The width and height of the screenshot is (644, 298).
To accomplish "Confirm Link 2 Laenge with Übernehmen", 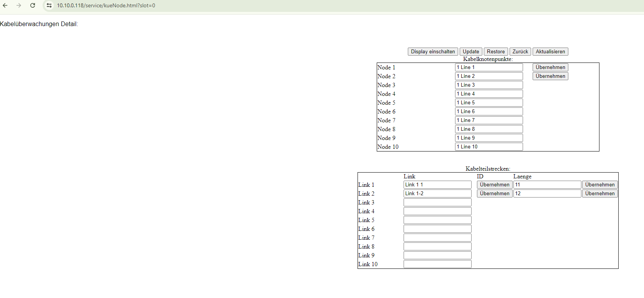I will click(x=599, y=193).
